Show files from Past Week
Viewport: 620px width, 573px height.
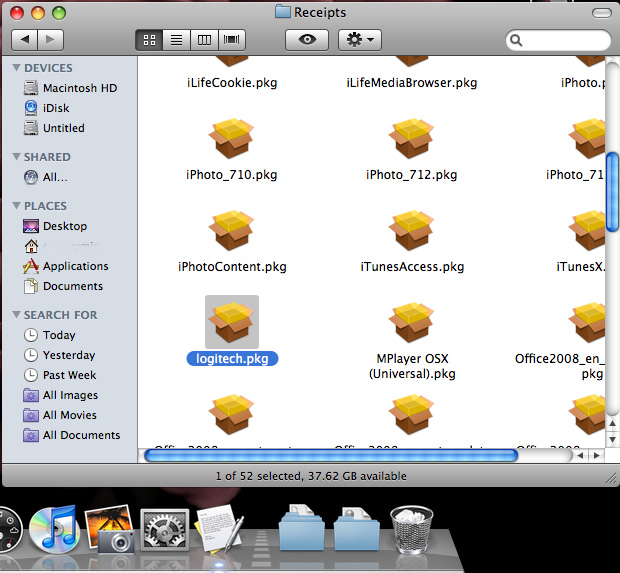click(60, 375)
